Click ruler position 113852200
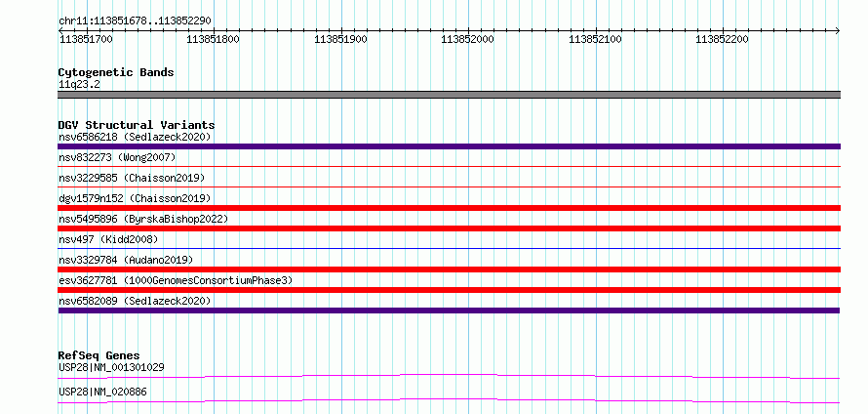Screen dimensions: 868x414 [723, 39]
